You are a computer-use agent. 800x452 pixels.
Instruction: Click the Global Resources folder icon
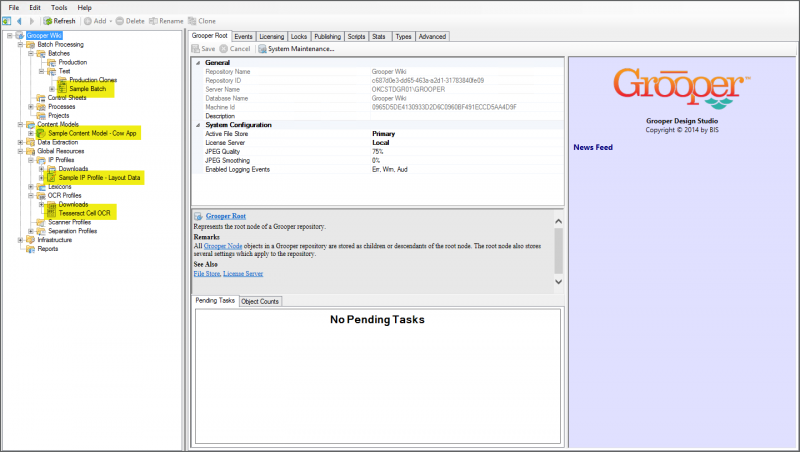point(30,152)
